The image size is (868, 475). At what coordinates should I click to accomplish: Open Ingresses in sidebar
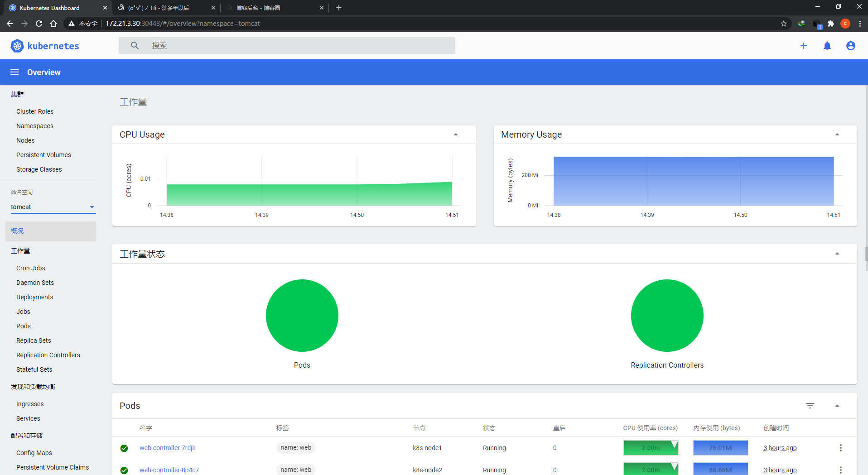pos(30,404)
